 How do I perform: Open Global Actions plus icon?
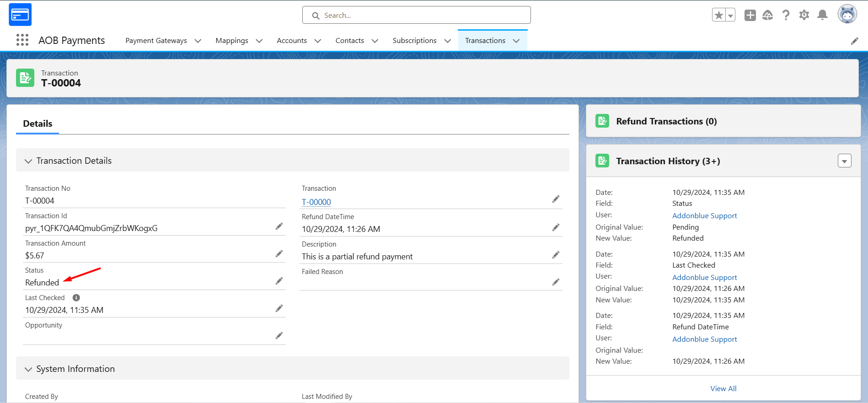[x=750, y=15]
